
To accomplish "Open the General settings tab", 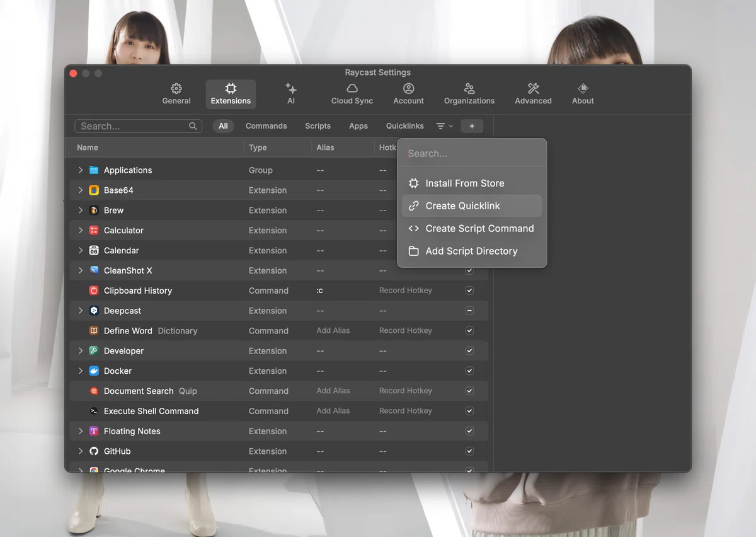I will [x=176, y=94].
